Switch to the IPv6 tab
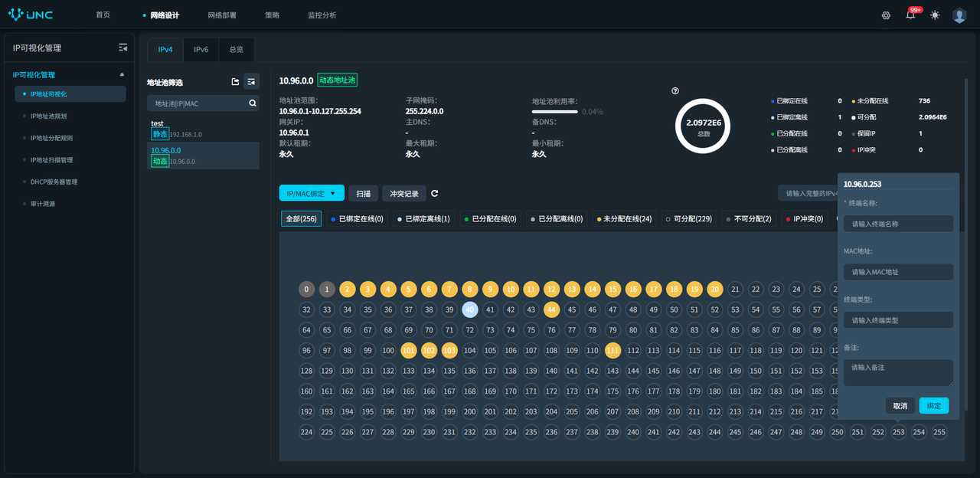The height and width of the screenshot is (478, 980). (x=201, y=50)
